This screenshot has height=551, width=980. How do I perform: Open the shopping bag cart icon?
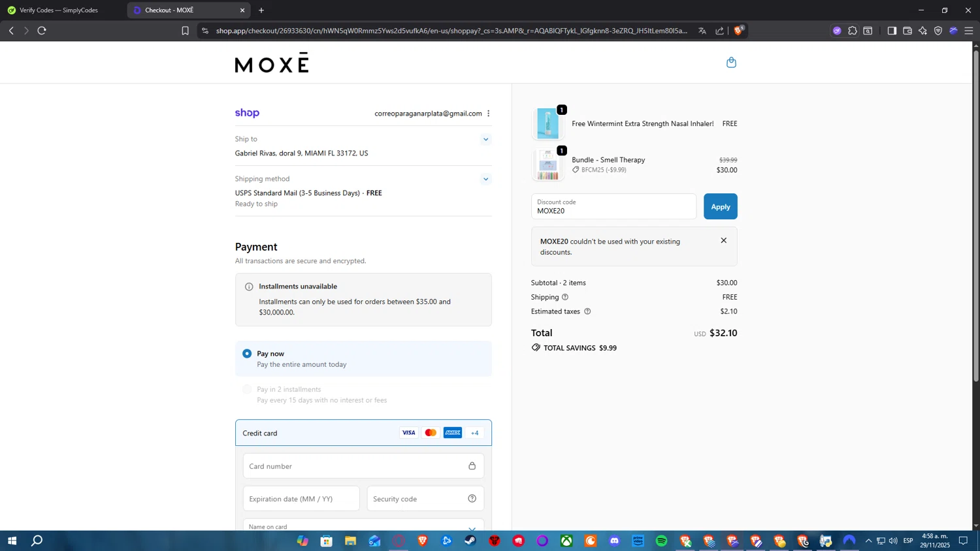(x=731, y=63)
